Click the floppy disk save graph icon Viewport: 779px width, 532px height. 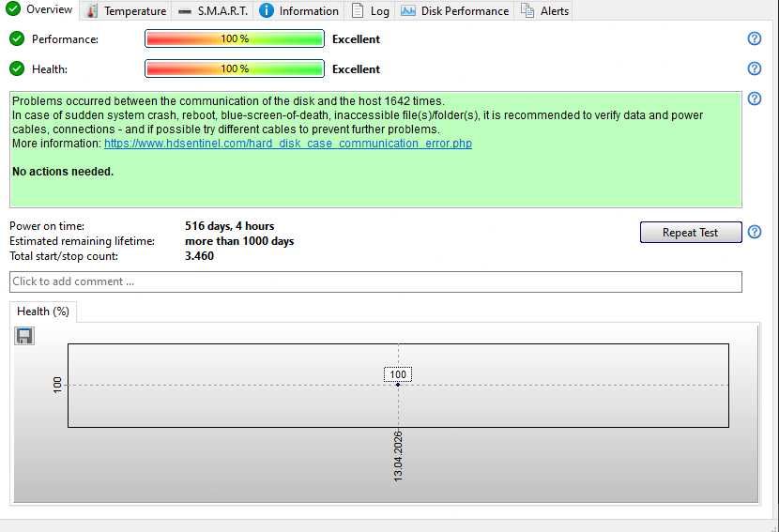[x=24, y=336]
